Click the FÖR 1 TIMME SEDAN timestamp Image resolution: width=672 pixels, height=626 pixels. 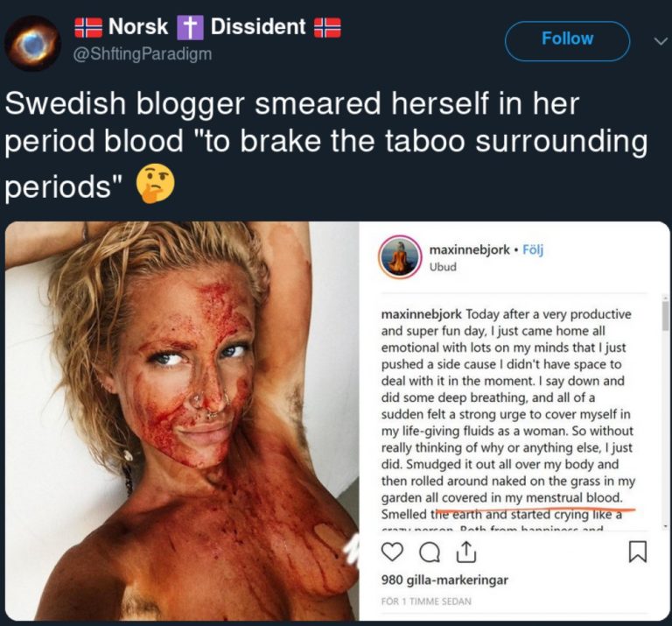426,601
